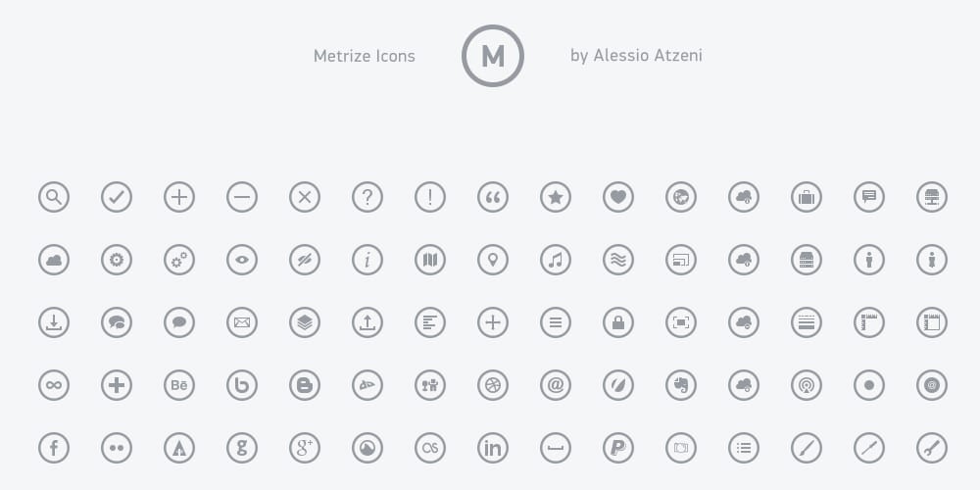Screen dimensions: 980x490
Task: Select the question mark icon
Action: [367, 198]
